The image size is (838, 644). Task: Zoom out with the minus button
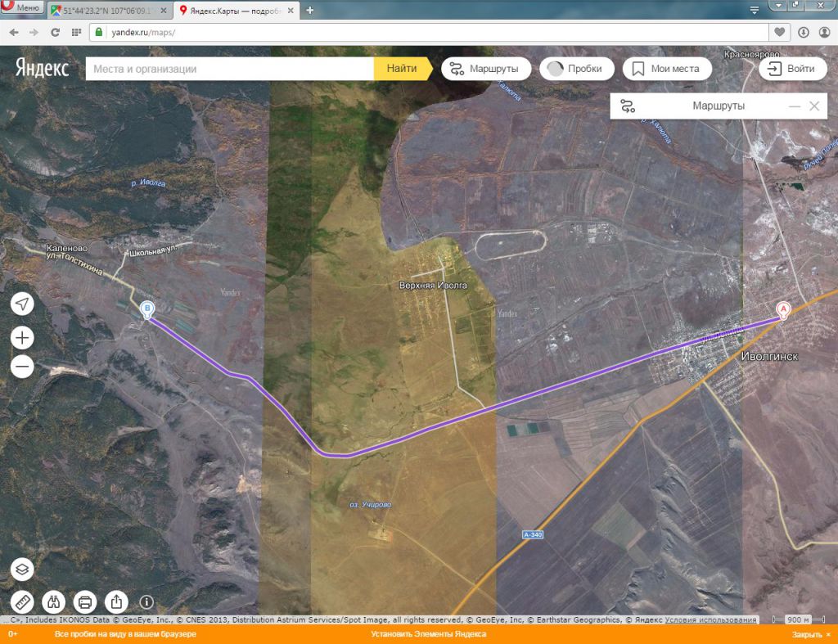[x=23, y=367]
